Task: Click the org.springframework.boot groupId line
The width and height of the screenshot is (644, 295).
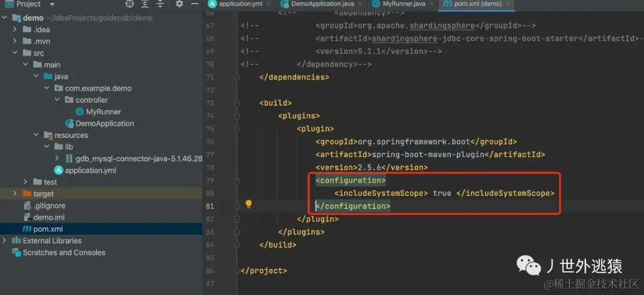Action: coord(416,142)
